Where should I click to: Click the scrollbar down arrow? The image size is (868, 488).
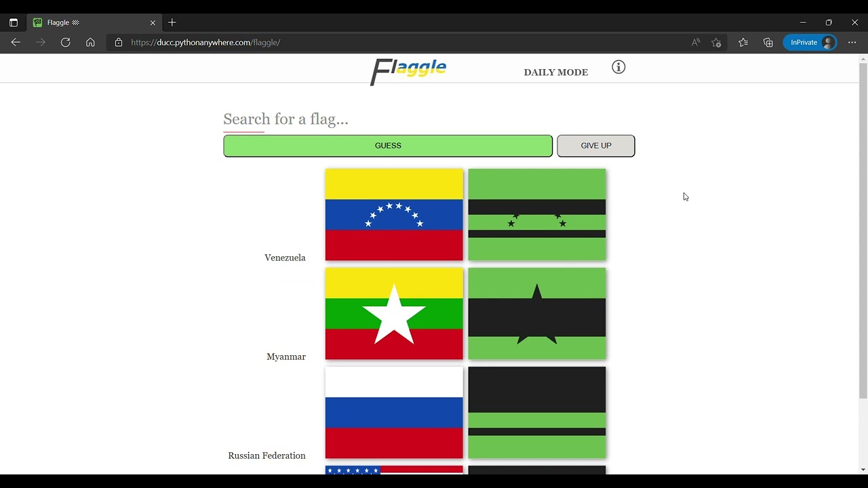863,469
